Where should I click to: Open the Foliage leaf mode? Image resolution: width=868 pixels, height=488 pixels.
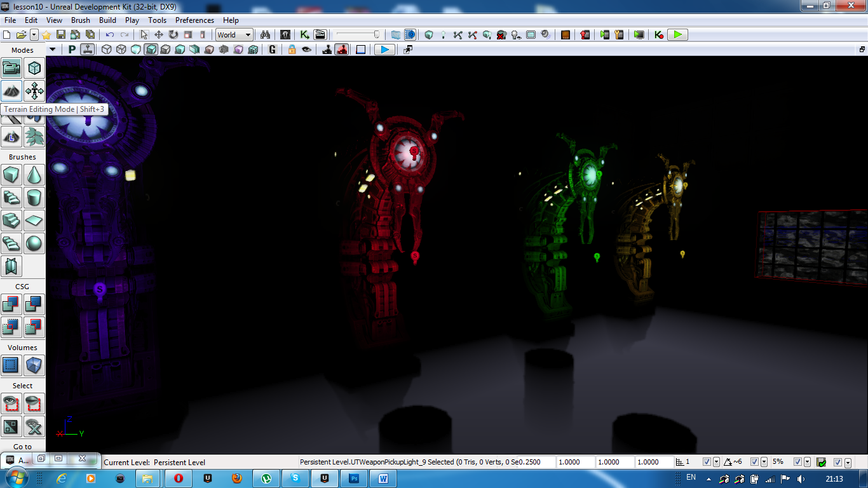click(x=34, y=137)
